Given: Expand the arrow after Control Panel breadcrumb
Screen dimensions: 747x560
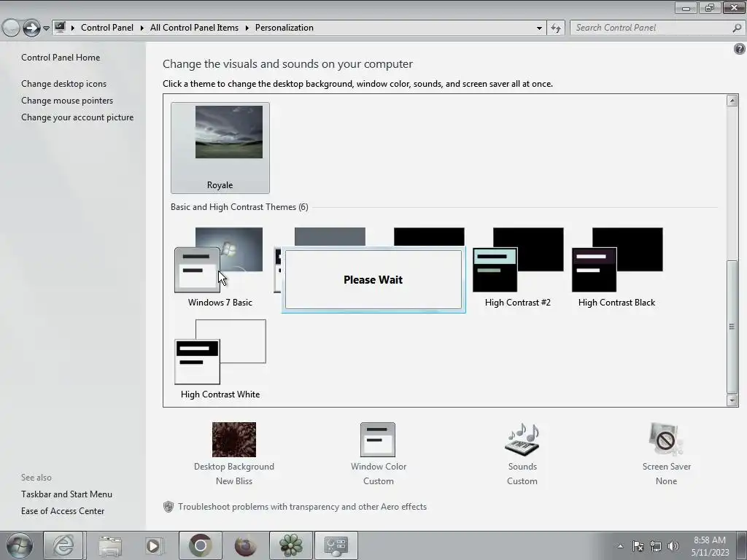Looking at the screenshot, I should tap(142, 28).
